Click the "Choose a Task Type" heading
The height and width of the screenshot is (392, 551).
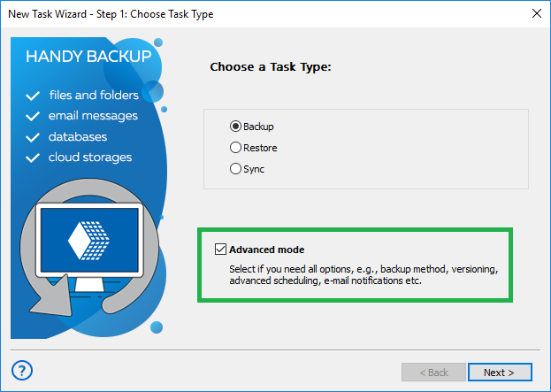pyautogui.click(x=269, y=66)
